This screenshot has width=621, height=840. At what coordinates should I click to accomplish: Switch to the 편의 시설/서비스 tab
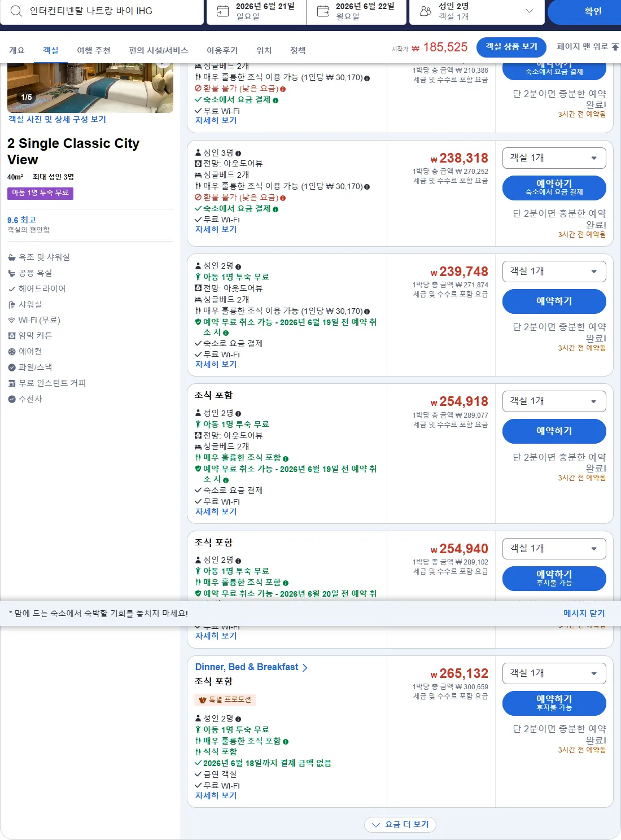[159, 50]
